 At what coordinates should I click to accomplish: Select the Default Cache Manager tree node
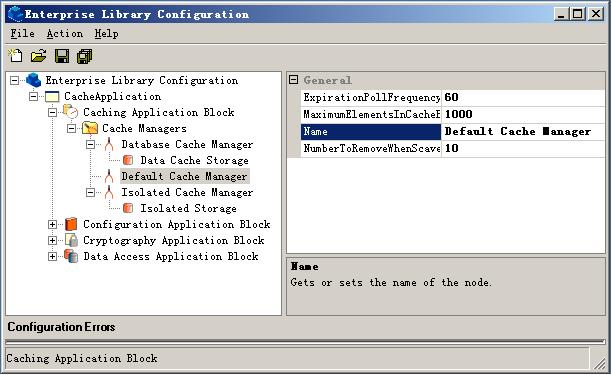(185, 176)
